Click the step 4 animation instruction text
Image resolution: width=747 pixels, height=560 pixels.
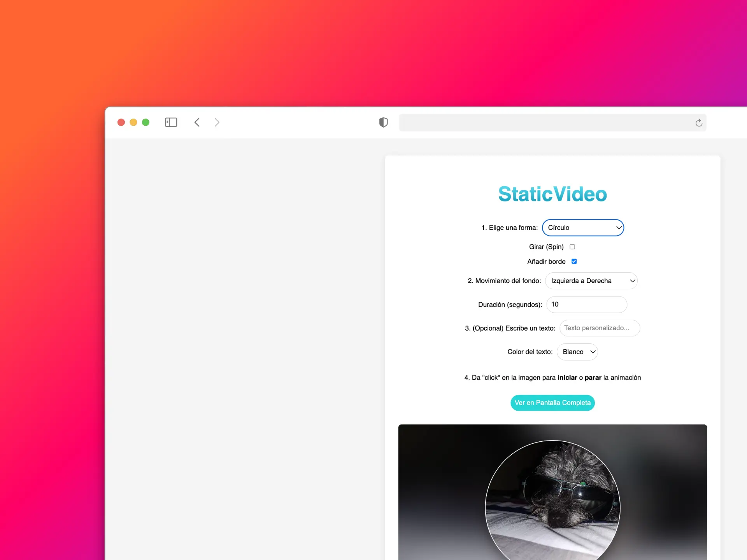click(552, 378)
